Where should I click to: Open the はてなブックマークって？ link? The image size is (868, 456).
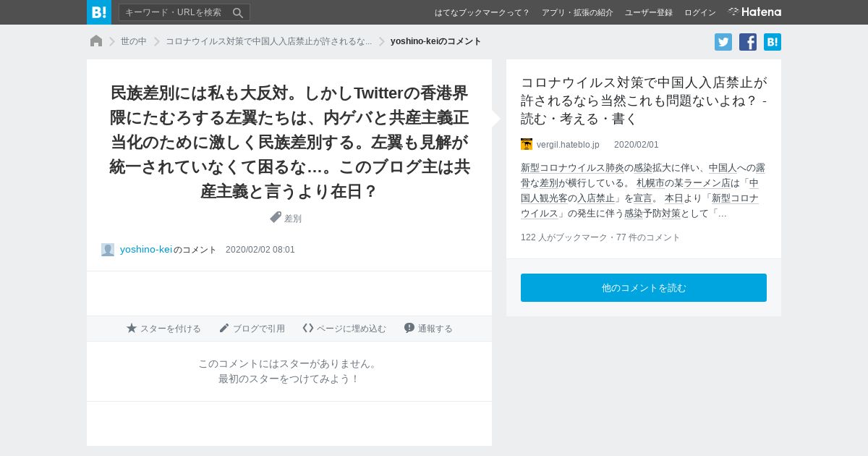tap(482, 12)
